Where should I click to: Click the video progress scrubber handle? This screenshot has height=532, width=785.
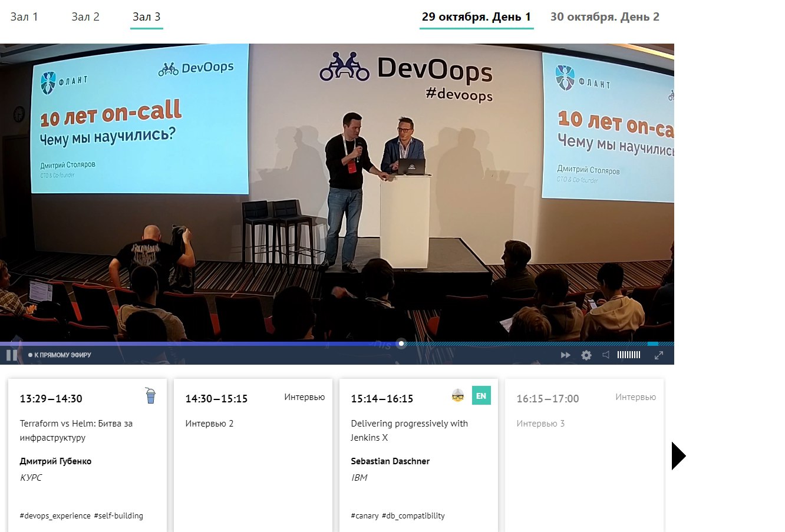[x=401, y=343]
